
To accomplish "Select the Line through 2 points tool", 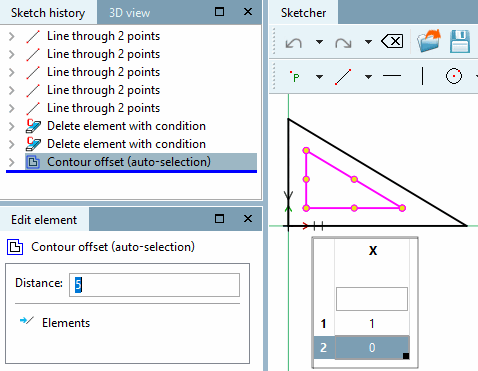I will 343,77.
